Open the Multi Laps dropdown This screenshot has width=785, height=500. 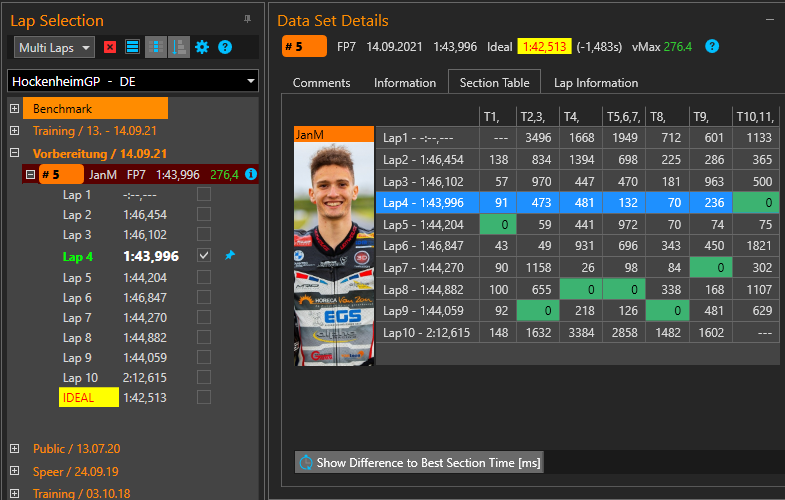pos(55,47)
